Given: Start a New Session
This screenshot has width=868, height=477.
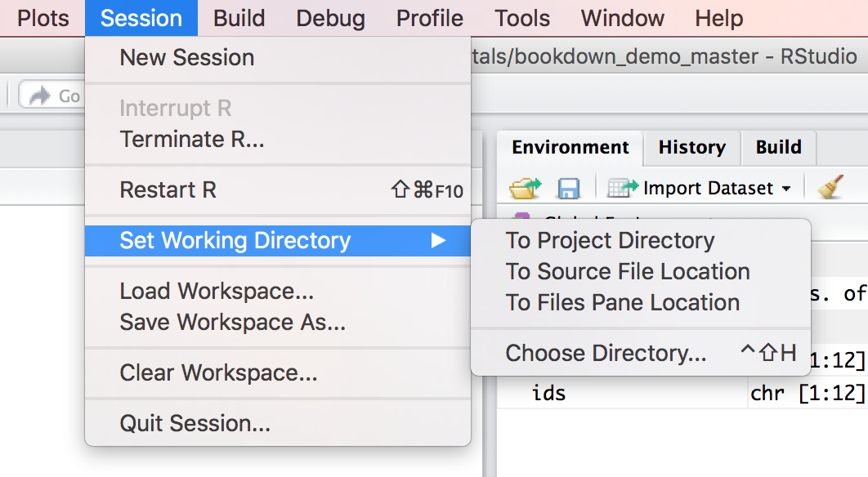Looking at the screenshot, I should pyautogui.click(x=278, y=57).
